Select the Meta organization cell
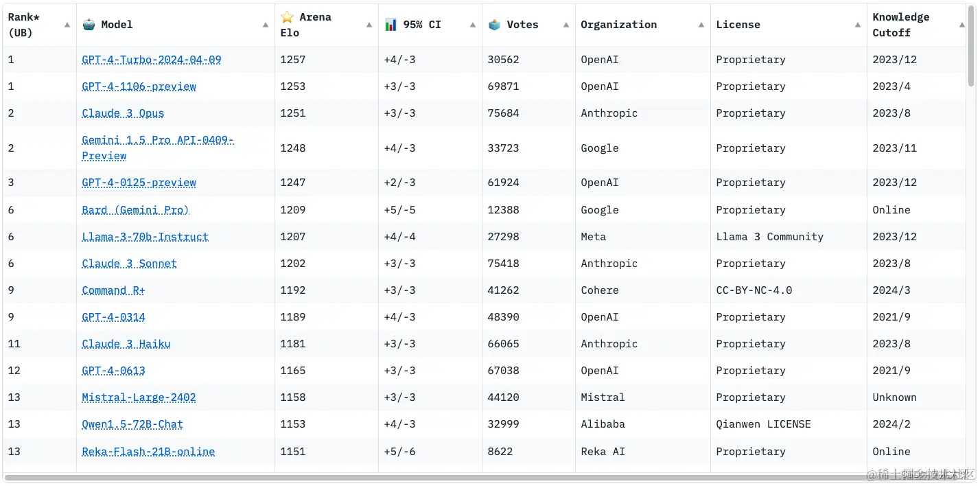The image size is (980, 486). point(594,237)
